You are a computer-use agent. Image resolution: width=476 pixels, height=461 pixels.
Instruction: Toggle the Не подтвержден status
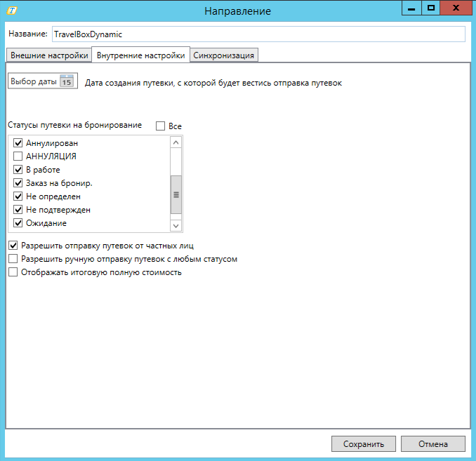pyautogui.click(x=18, y=210)
